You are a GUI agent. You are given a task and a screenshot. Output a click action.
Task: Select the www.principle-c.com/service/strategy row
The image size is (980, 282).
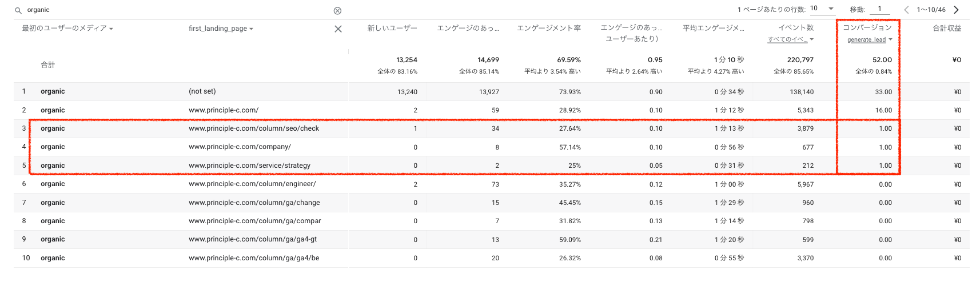249,166
